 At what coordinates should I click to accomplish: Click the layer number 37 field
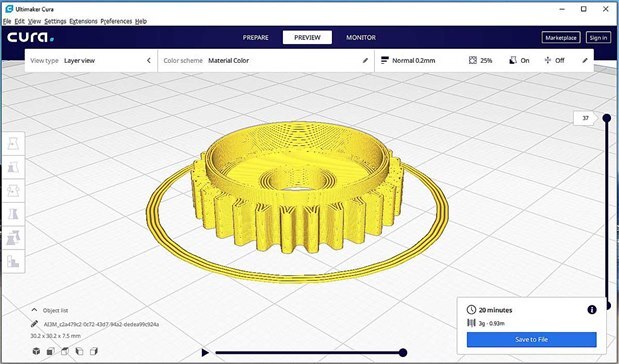coord(585,118)
